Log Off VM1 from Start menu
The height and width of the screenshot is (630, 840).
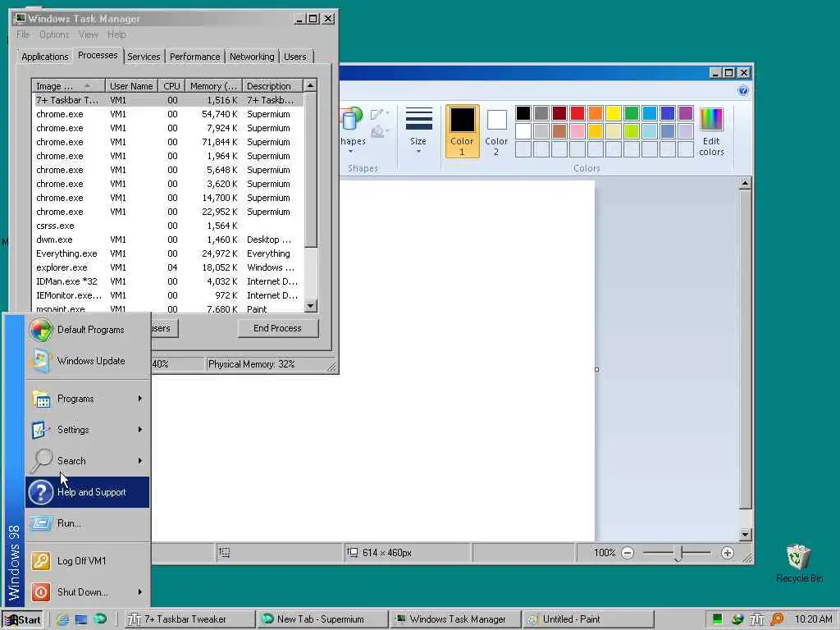coord(87,561)
